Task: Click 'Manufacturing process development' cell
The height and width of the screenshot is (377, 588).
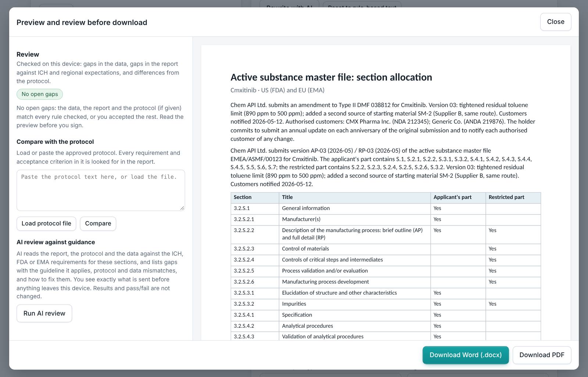Action: coord(355,282)
